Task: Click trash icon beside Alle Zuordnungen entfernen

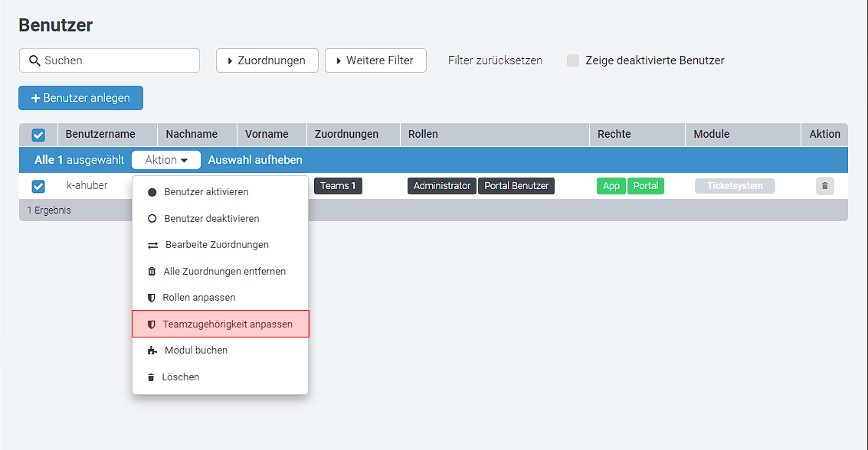Action: click(152, 272)
